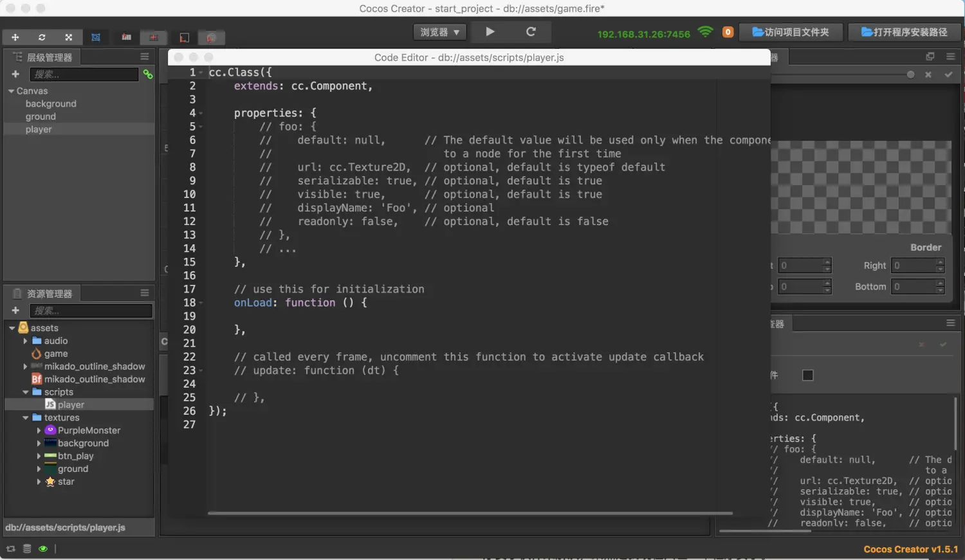Run the project preview with Play

[490, 32]
